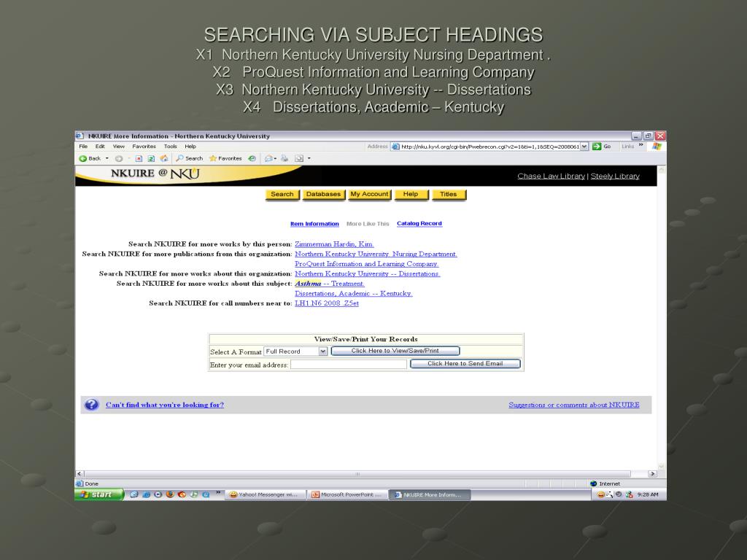Expand the Mail toolbar dropdown arrow
The image size is (747, 560).
point(275,158)
